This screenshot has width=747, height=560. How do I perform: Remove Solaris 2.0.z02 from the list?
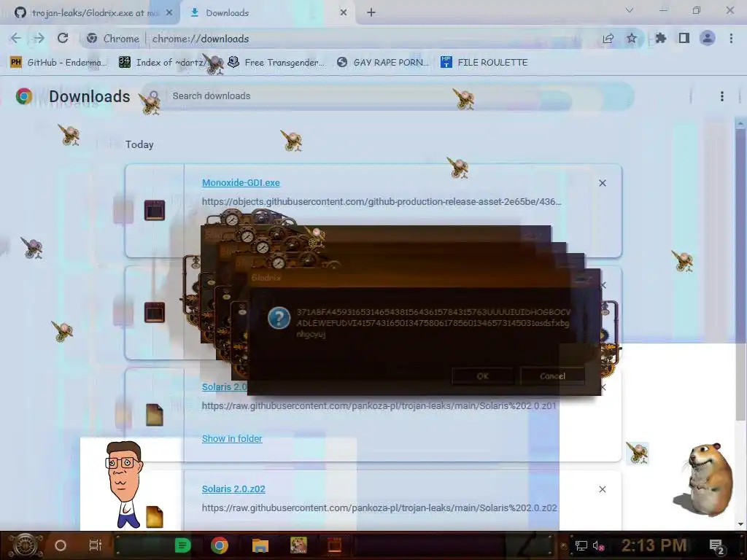pyautogui.click(x=602, y=489)
